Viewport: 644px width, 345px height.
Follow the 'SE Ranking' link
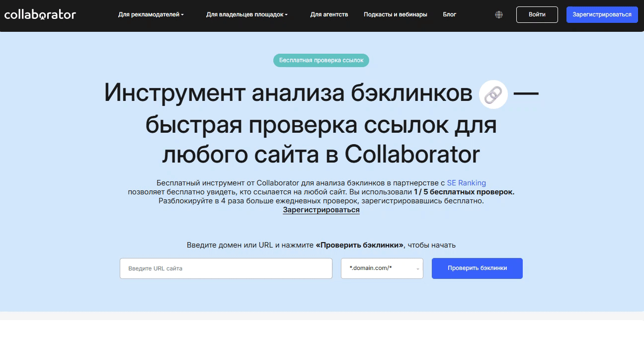(x=467, y=183)
